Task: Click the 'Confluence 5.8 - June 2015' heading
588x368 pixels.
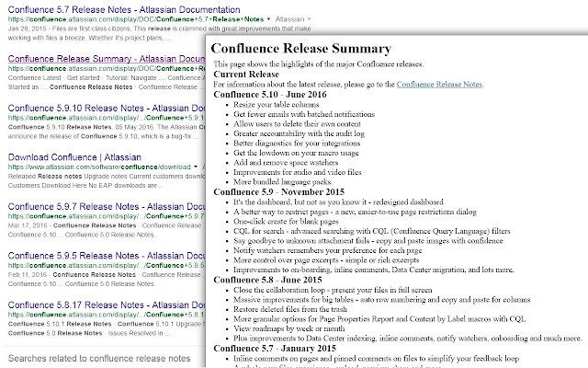Action: point(267,280)
